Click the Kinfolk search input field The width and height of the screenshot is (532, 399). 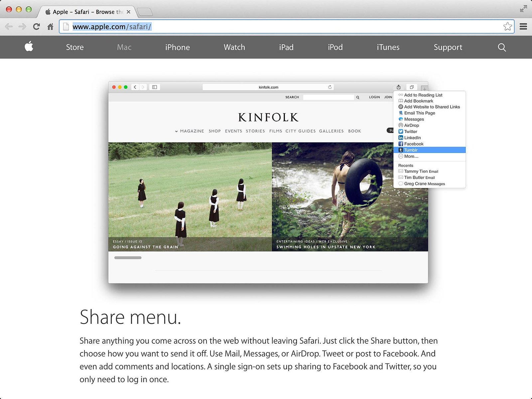tap(329, 97)
